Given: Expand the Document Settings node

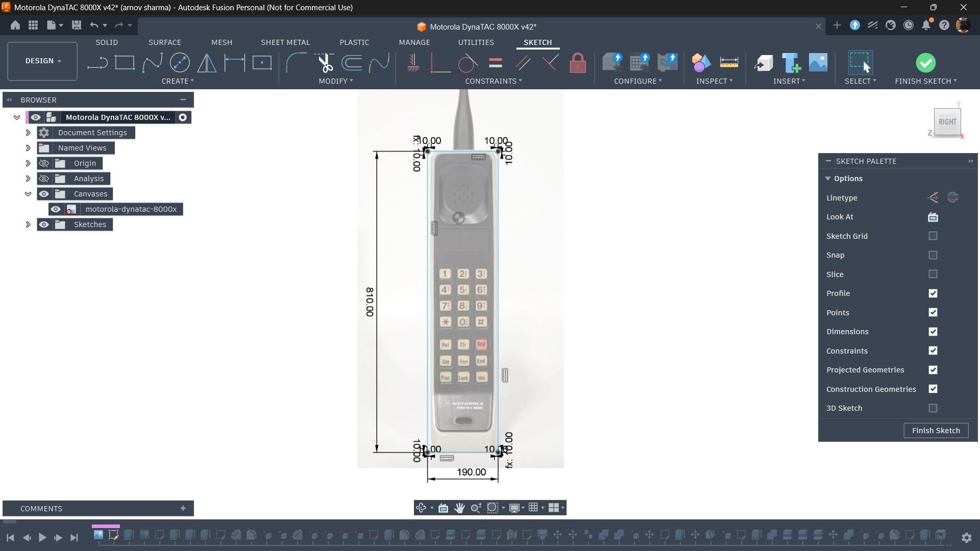Looking at the screenshot, I should (x=28, y=133).
